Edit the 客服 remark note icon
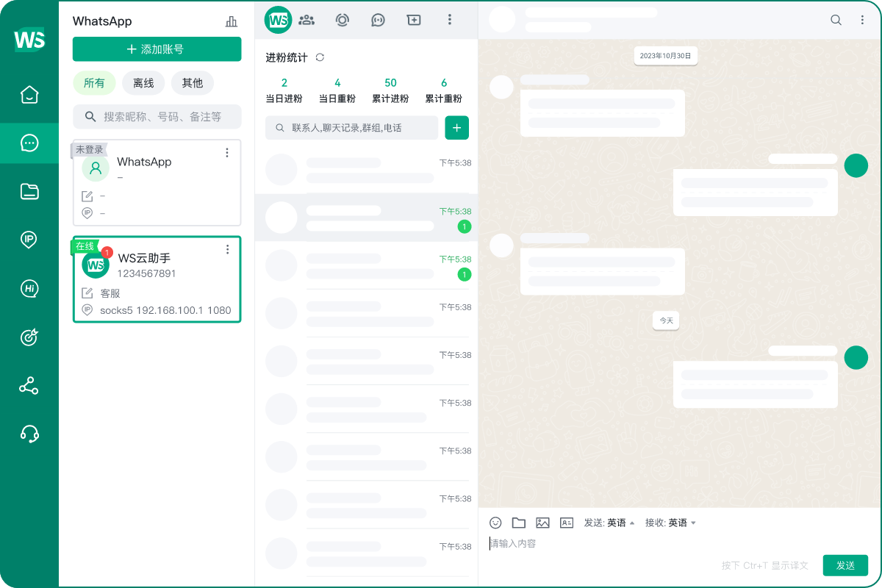This screenshot has height=588, width=882. (87, 293)
